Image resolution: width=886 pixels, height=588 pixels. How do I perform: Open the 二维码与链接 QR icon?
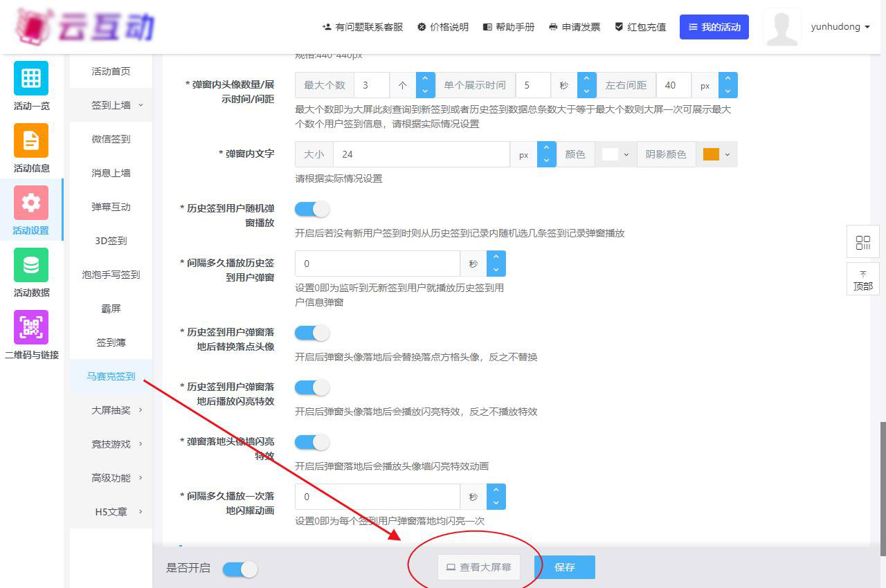click(31, 327)
